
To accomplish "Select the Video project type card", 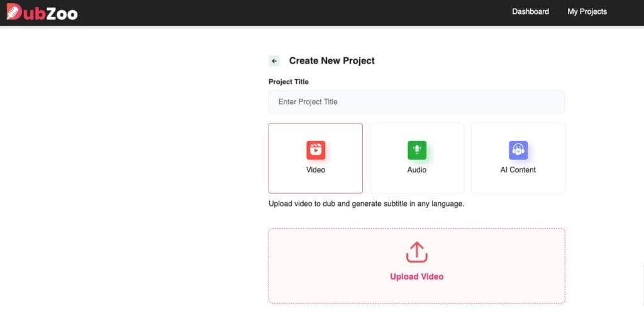I will (x=316, y=183).
